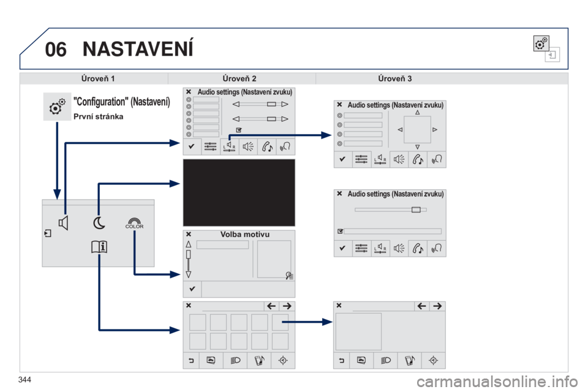Click right arrow of lower slider, Level 2 Audio settings
This screenshot has height=392, width=588.
[285, 119]
